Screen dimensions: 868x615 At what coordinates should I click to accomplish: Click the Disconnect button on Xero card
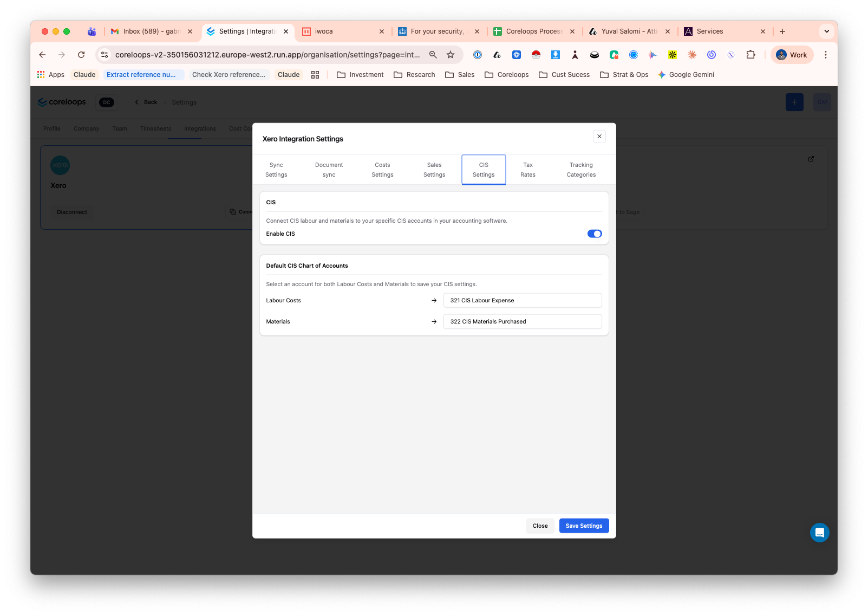tap(72, 212)
